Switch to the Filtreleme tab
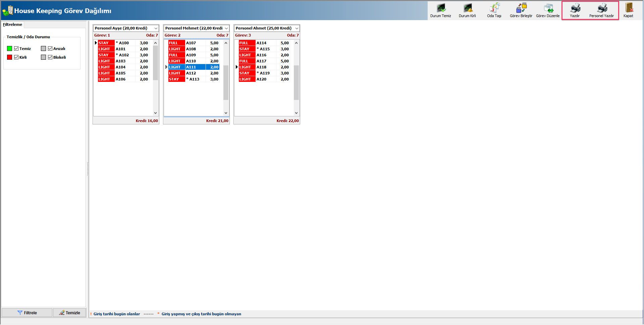 (12, 24)
